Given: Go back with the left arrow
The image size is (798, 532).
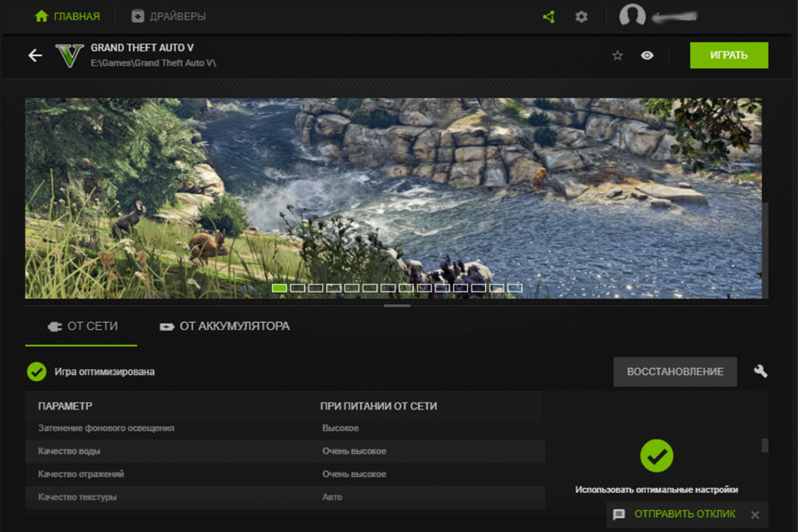Looking at the screenshot, I should (x=35, y=55).
